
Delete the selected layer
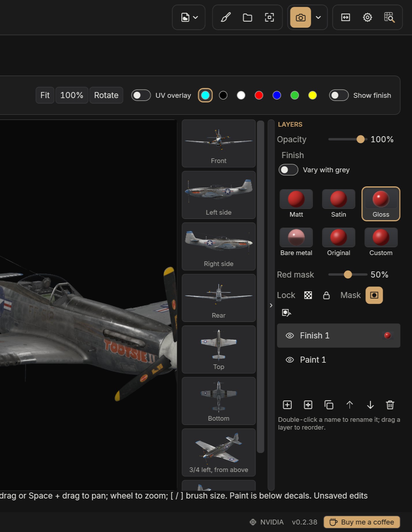click(390, 405)
